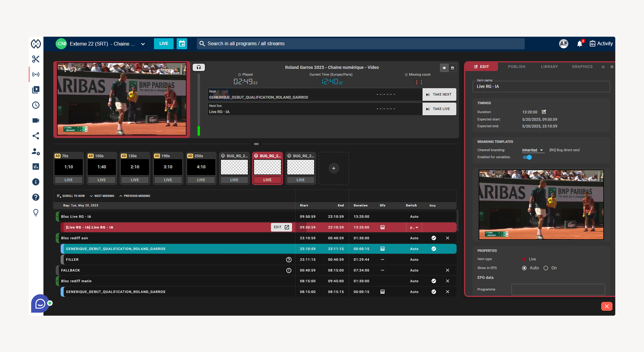Click the warning icon on FALLBACK row
The height and width of the screenshot is (352, 644).
point(289,270)
